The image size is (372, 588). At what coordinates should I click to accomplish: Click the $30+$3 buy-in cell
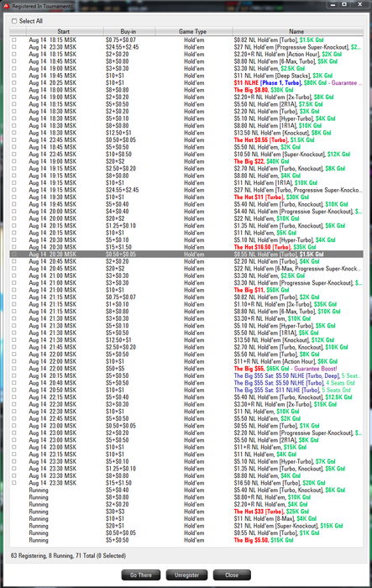pos(115,512)
